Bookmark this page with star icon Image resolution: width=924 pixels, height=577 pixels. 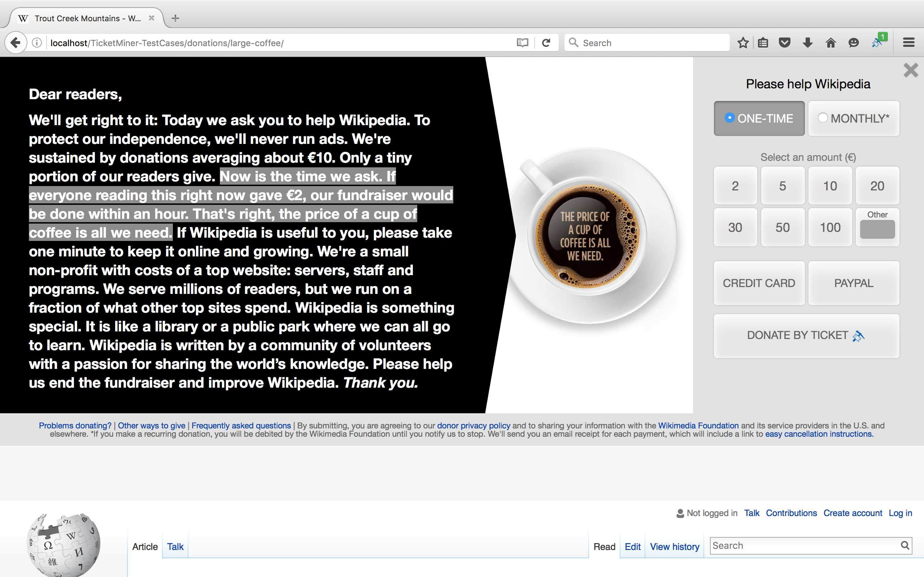[743, 43]
